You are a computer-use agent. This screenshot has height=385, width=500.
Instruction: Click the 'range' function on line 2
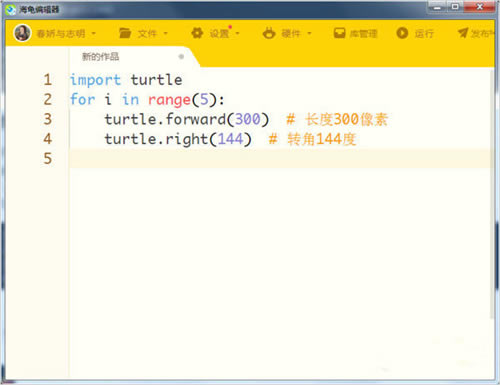click(169, 100)
